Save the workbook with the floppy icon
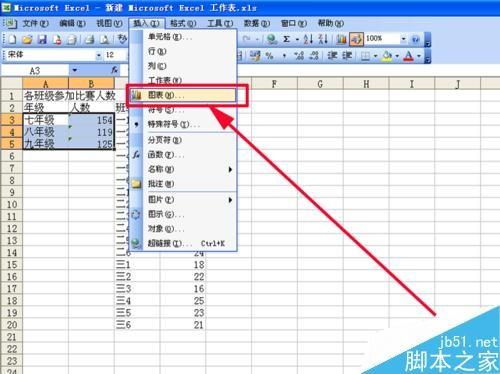 [42, 39]
